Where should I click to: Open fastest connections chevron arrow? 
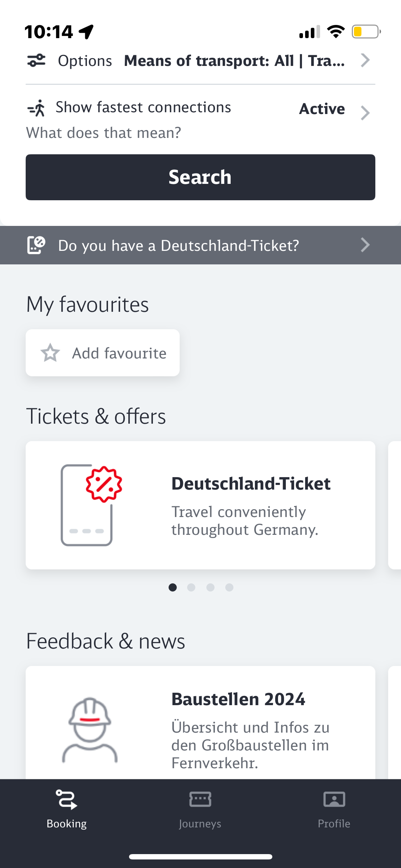[365, 113]
